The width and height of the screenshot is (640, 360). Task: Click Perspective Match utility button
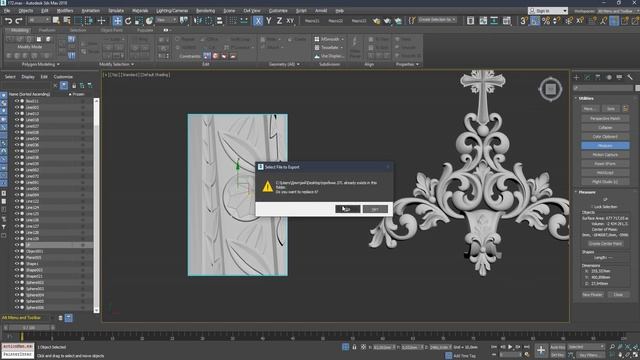(605, 118)
